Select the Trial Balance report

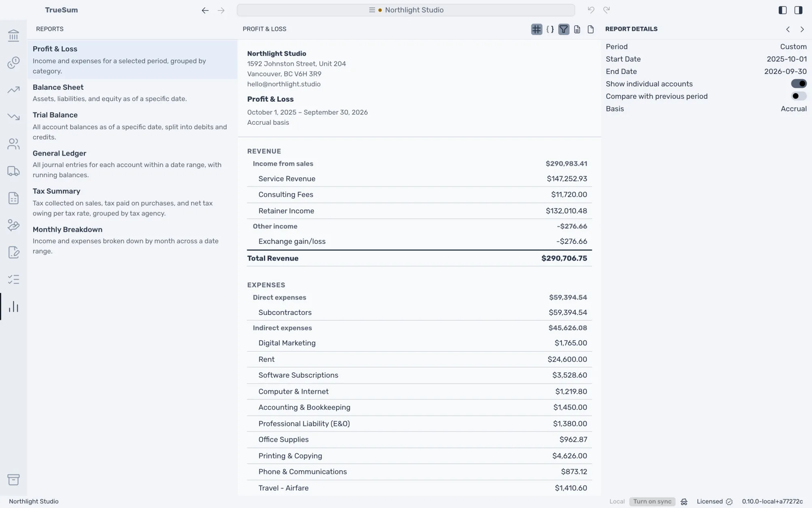132,126
